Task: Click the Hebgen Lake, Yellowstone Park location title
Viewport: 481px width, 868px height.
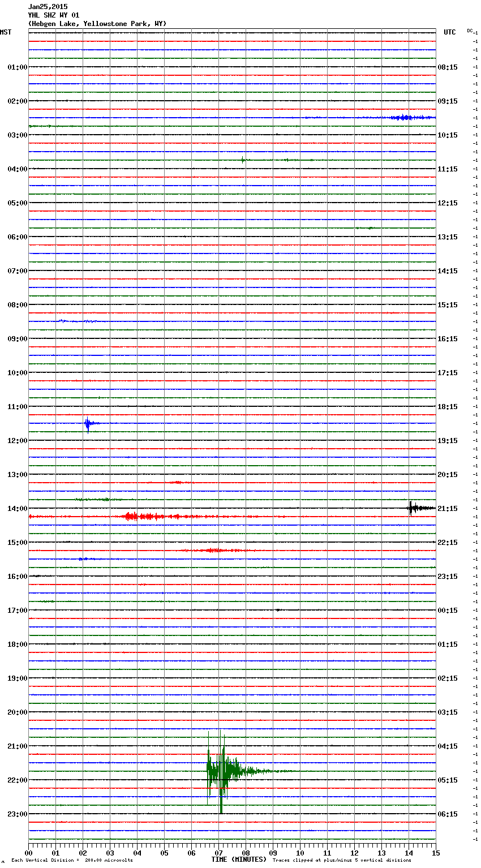Action: (97, 24)
